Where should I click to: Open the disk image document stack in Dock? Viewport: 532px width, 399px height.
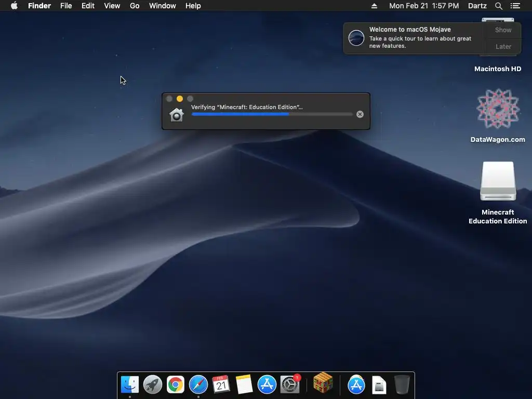click(379, 385)
